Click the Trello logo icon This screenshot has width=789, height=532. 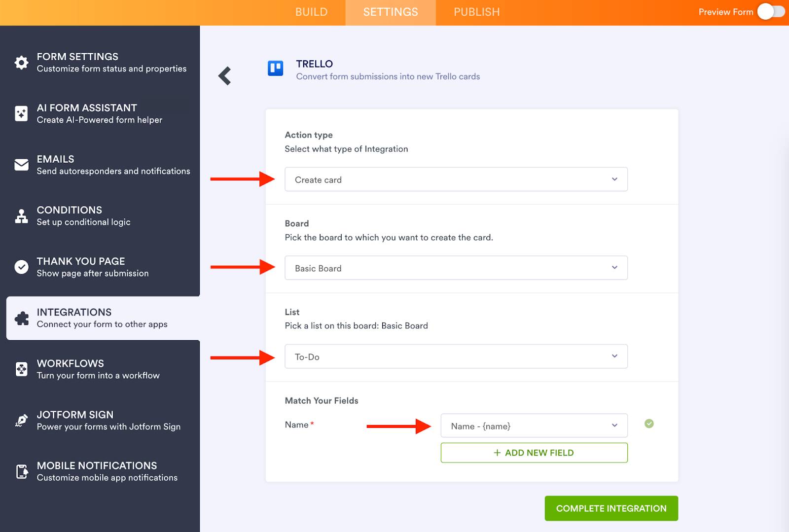coord(275,68)
